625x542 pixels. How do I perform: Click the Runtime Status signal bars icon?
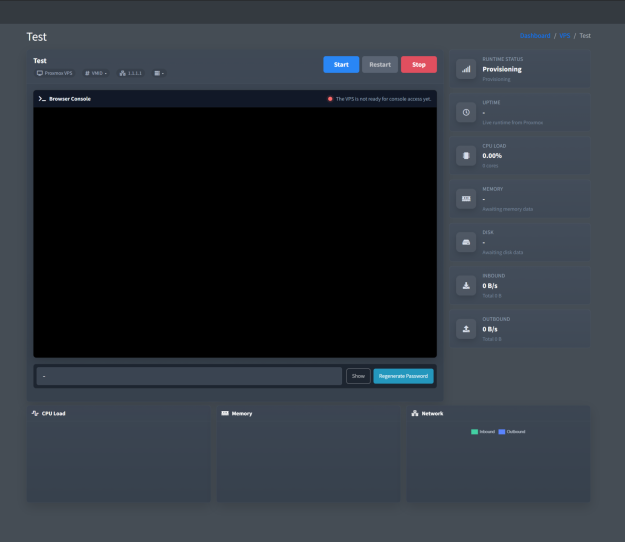click(x=466, y=69)
